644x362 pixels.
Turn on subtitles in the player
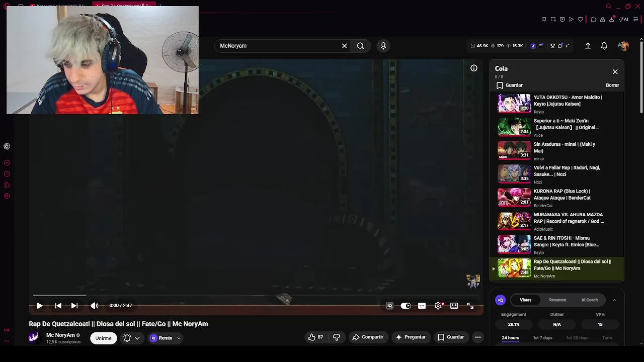coord(422,306)
